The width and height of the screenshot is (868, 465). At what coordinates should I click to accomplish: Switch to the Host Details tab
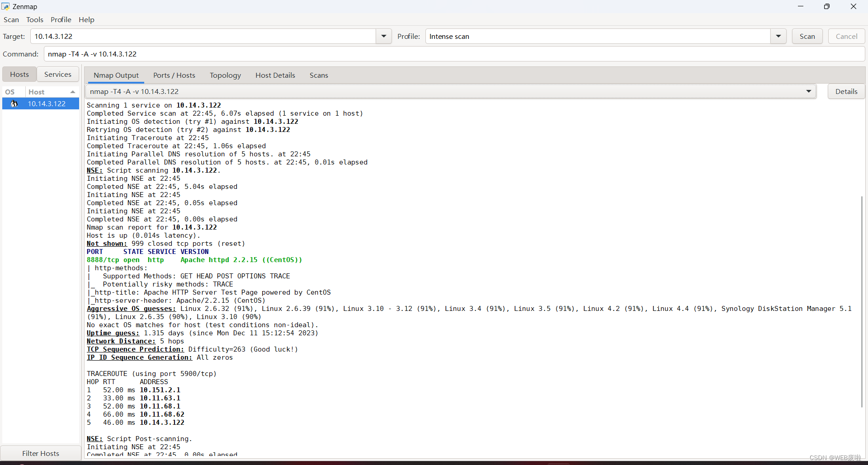[x=275, y=75]
